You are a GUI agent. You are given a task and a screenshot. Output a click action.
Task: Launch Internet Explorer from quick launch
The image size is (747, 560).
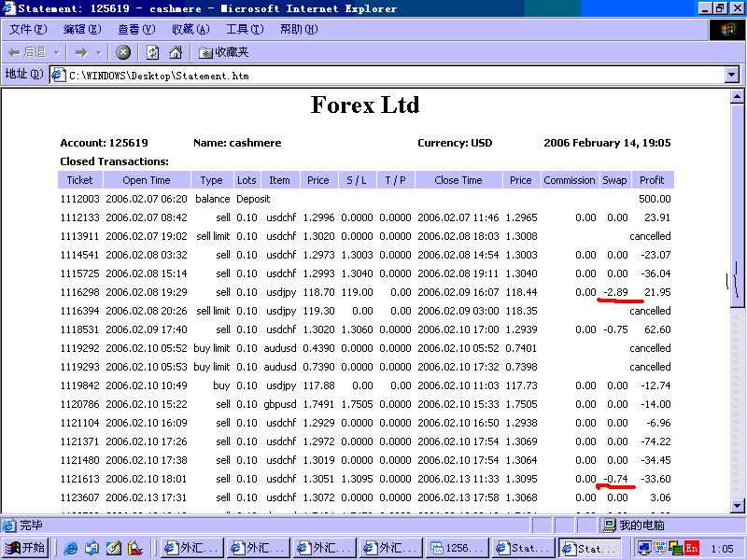pos(71,549)
